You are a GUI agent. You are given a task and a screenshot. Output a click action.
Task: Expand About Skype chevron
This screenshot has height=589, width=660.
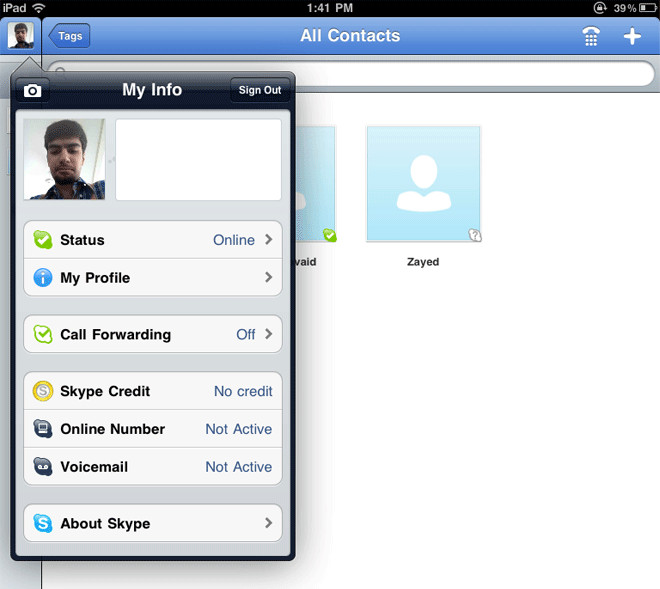269,523
